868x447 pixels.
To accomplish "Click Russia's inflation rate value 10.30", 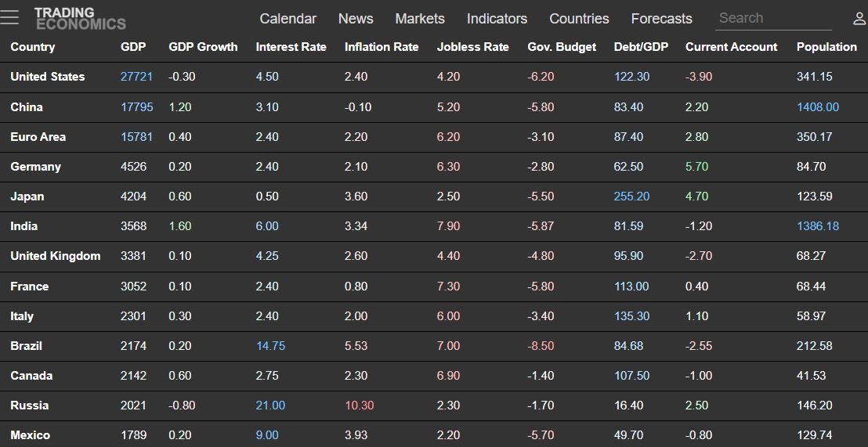I will 360,406.
